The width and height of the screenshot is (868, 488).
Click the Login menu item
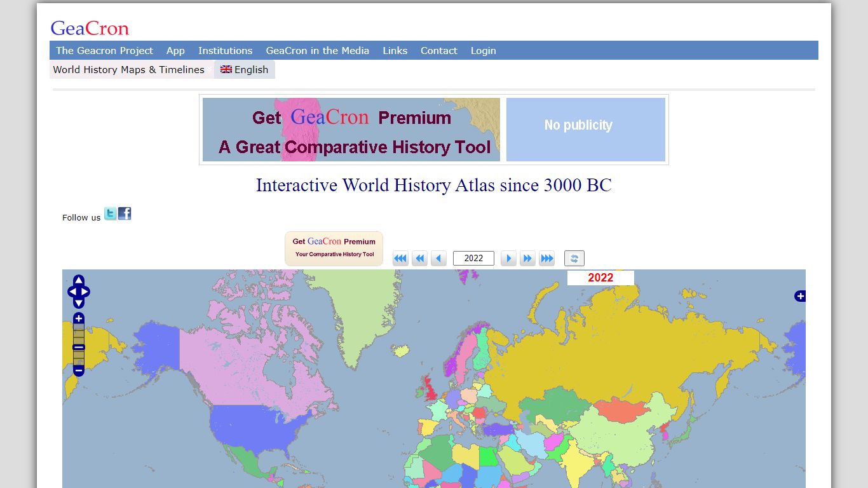pos(483,50)
